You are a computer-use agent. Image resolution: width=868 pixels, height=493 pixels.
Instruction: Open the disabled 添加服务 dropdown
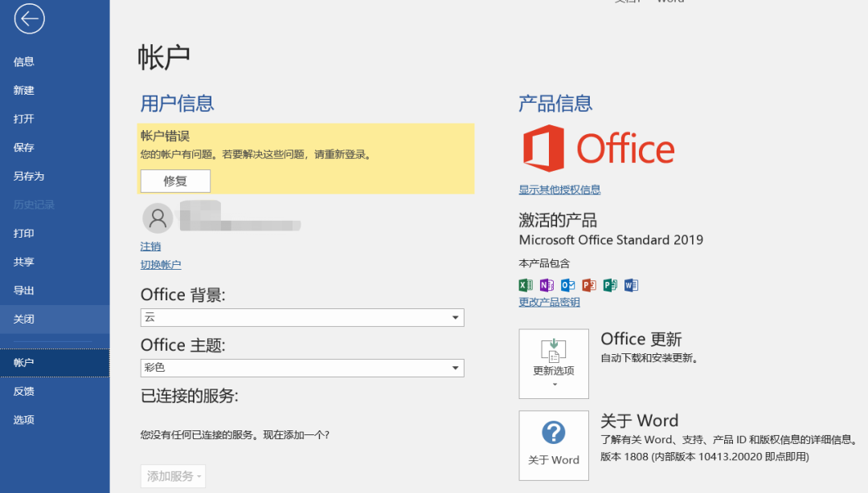coord(174,476)
